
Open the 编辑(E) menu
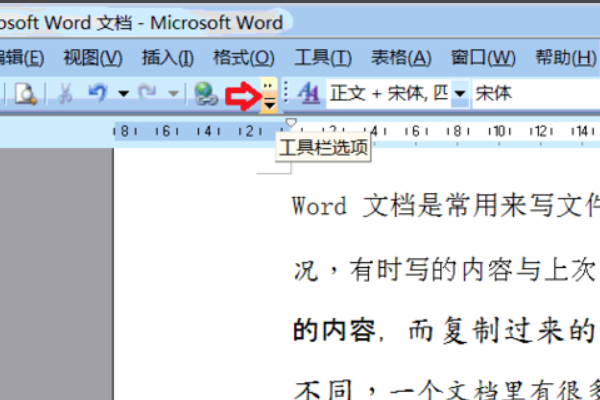[x=21, y=58]
